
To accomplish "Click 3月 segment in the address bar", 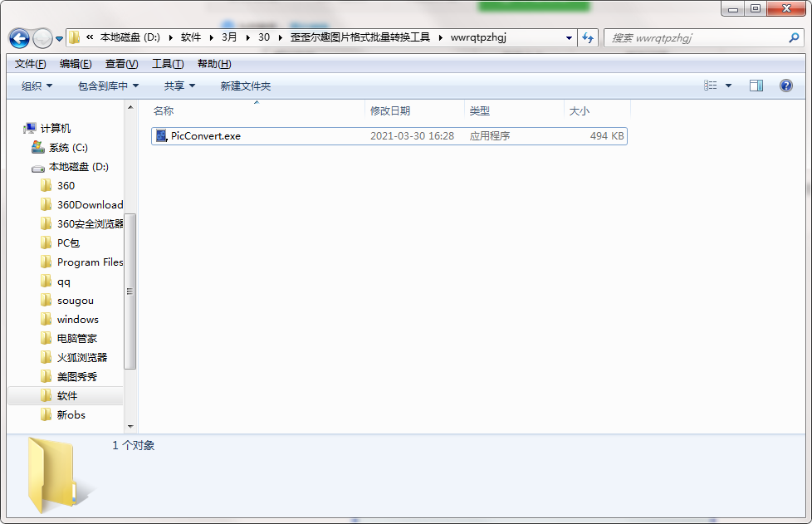I will [x=229, y=37].
